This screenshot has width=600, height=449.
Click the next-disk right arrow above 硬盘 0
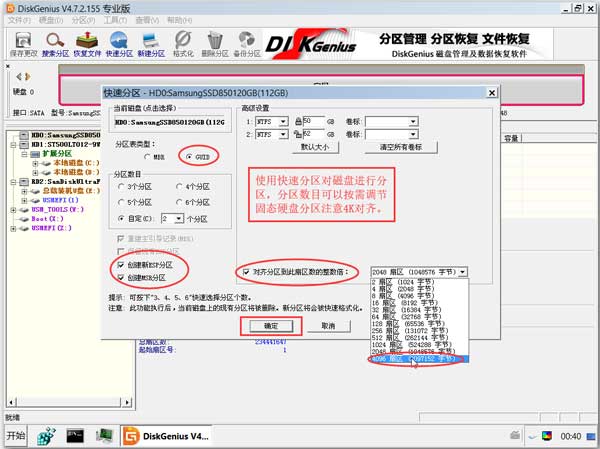(27, 77)
